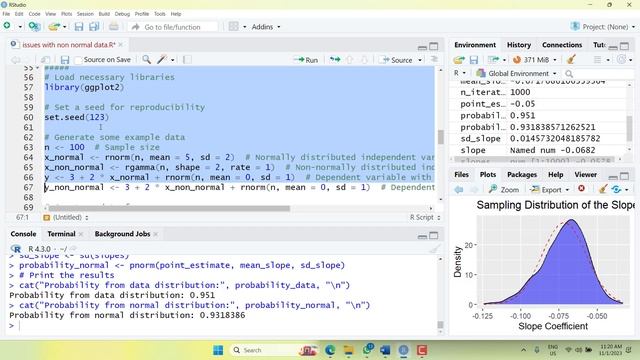
Task: Save the current document from main toolbar
Action: [x=79, y=27]
